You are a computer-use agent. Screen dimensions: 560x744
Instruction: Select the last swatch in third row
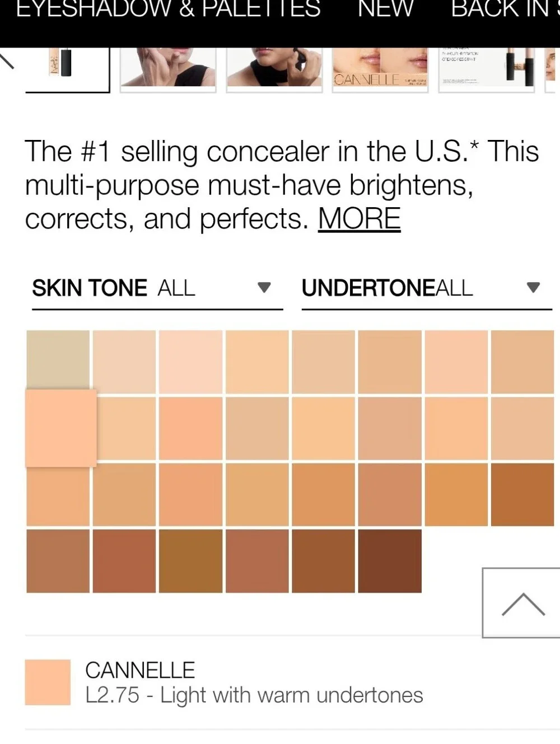pyautogui.click(x=522, y=495)
